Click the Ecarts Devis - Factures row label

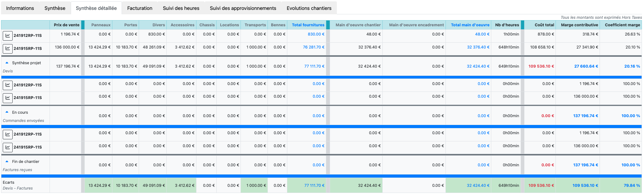(x=18, y=185)
